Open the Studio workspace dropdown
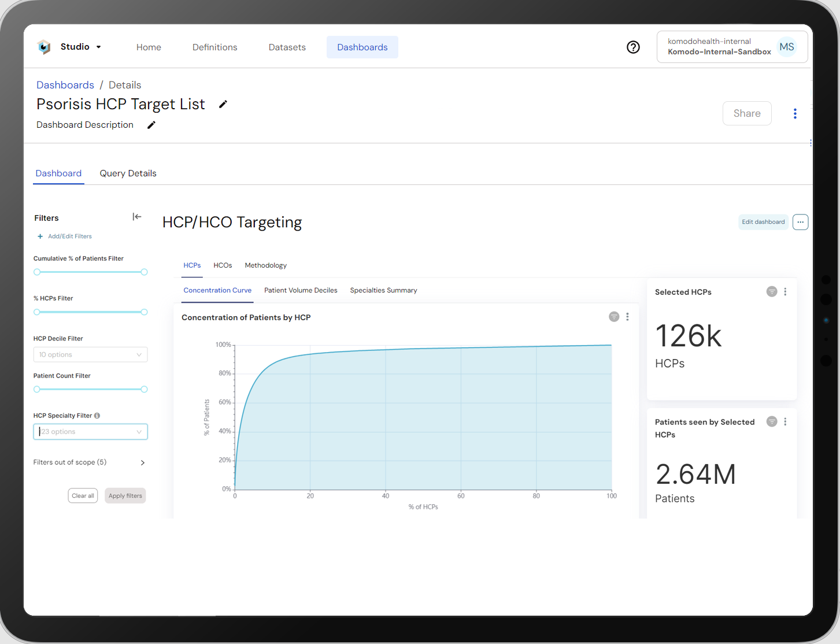This screenshot has width=840, height=644. (x=99, y=47)
